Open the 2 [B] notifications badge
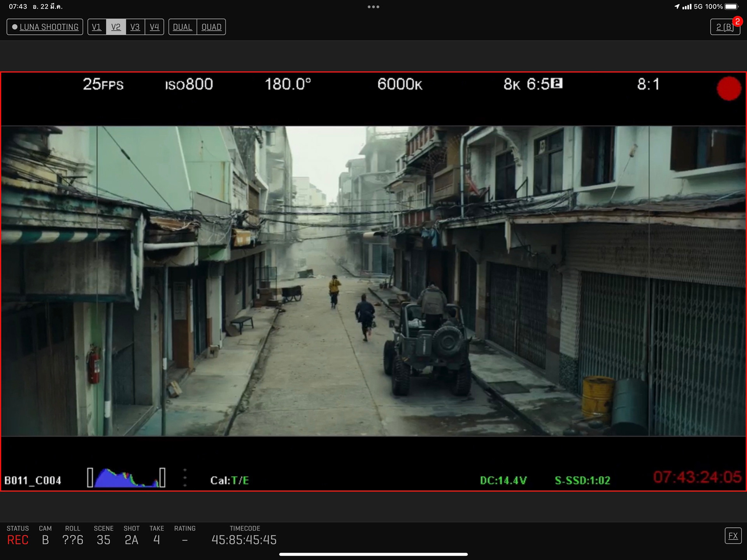Viewport: 747px width, 560px height. point(725,27)
